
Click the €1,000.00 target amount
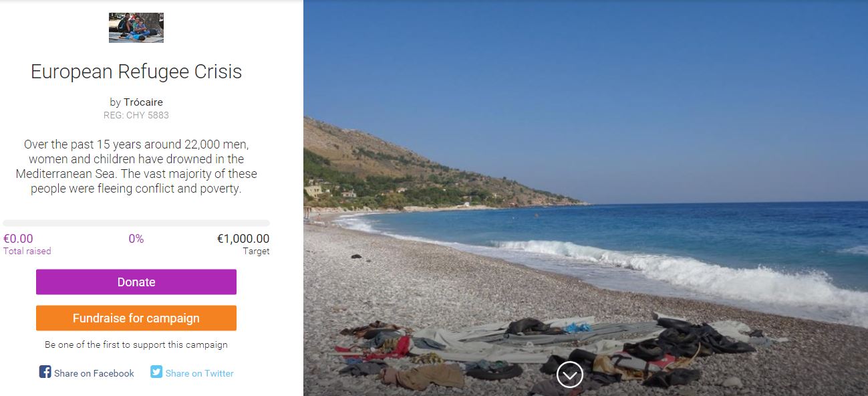coord(243,239)
